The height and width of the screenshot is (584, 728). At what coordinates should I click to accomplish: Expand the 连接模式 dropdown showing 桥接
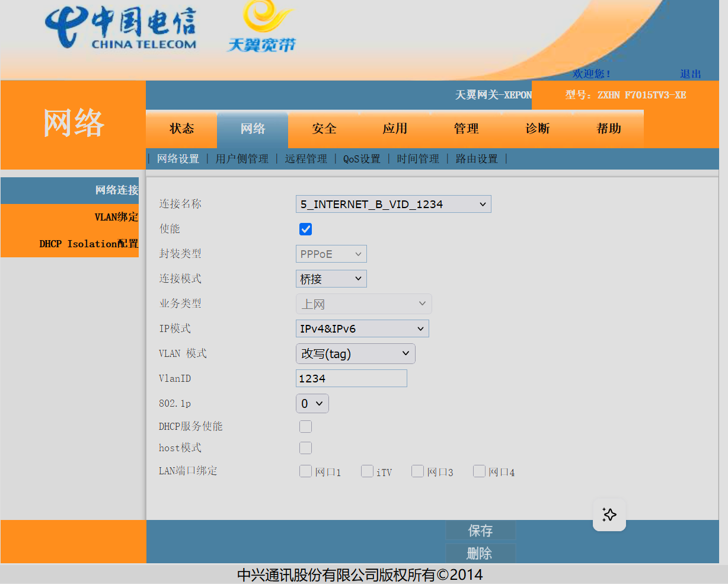[x=331, y=279]
